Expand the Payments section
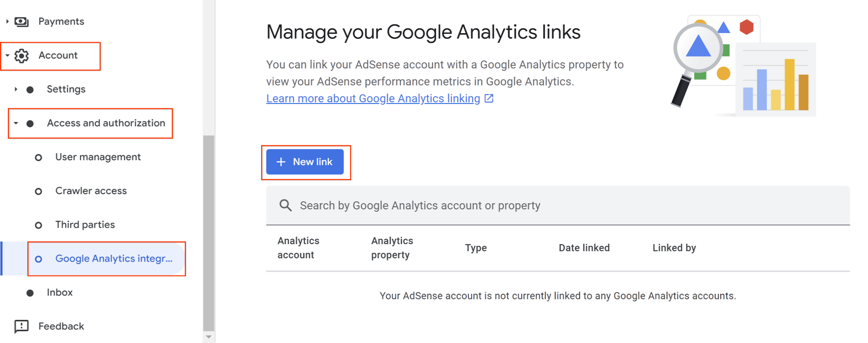Image resolution: width=868 pixels, height=343 pixels. [x=8, y=21]
